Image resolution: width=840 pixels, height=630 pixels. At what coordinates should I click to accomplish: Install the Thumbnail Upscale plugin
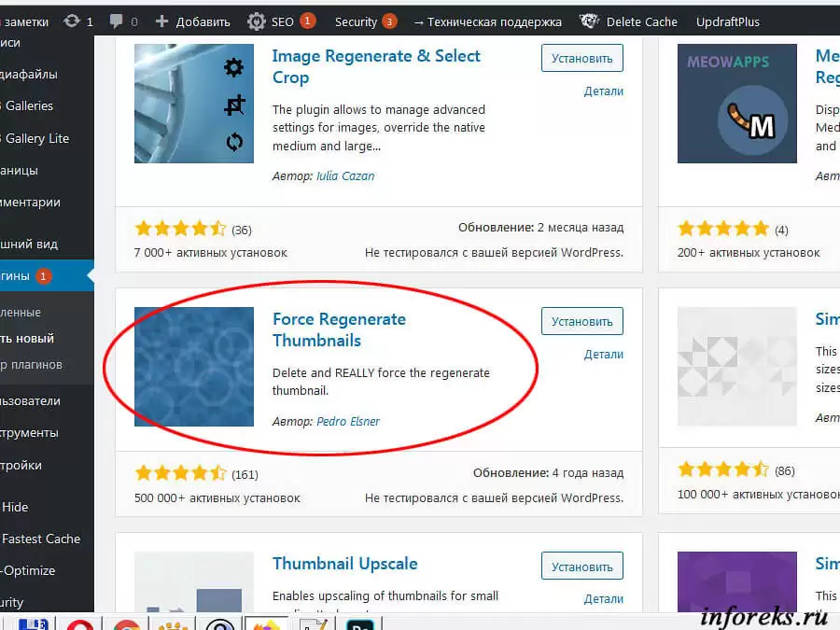click(x=581, y=566)
